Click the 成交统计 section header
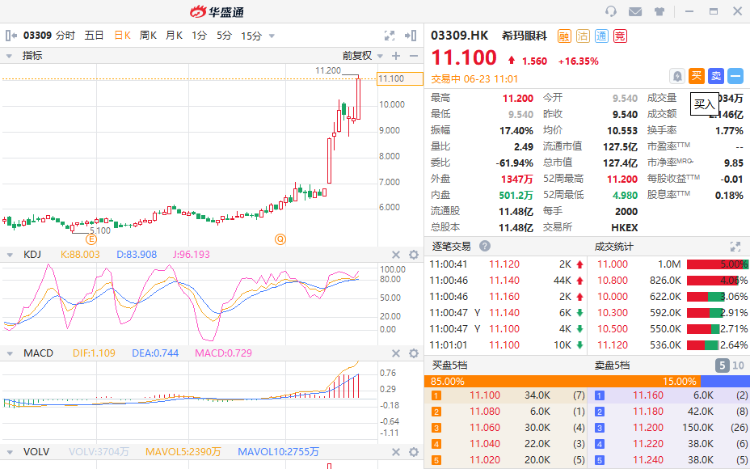The image size is (750, 469). tap(614, 247)
